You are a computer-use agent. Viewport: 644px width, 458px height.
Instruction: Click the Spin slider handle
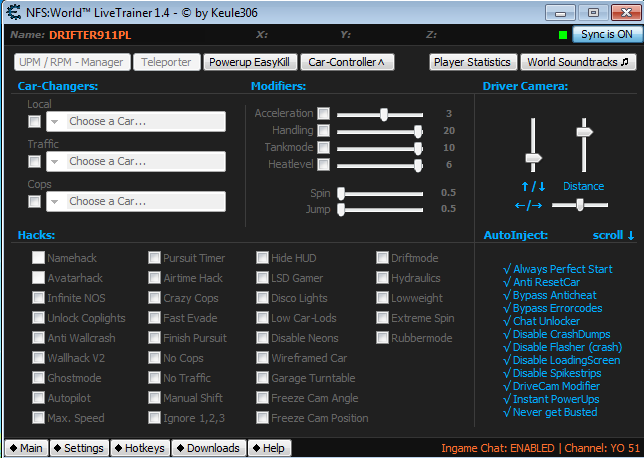coord(341,193)
